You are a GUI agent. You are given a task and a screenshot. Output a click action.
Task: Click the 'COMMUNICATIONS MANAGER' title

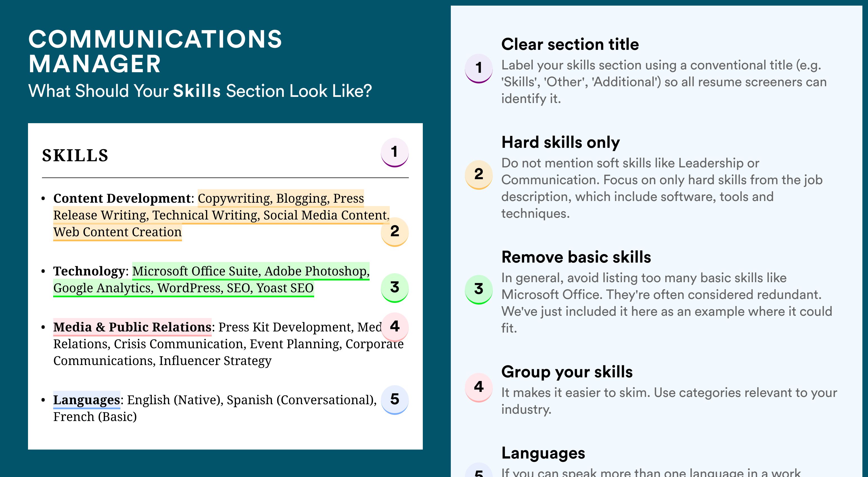point(155,51)
